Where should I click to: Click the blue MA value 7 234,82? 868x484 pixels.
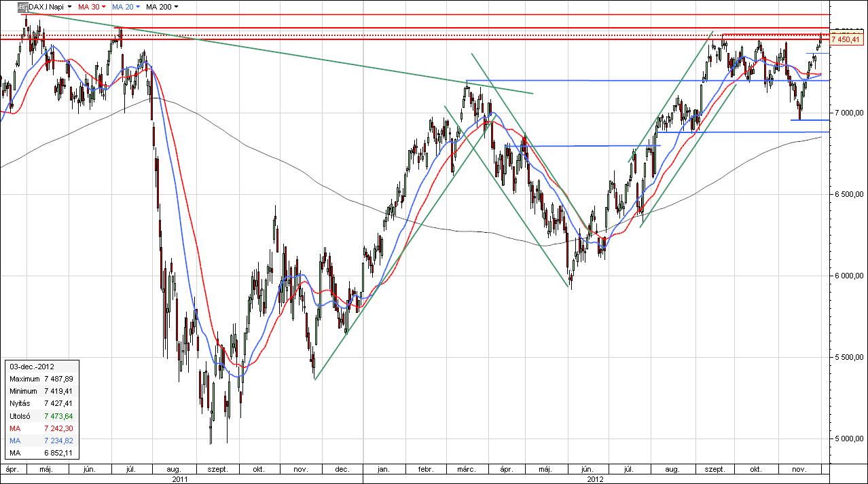(58, 441)
